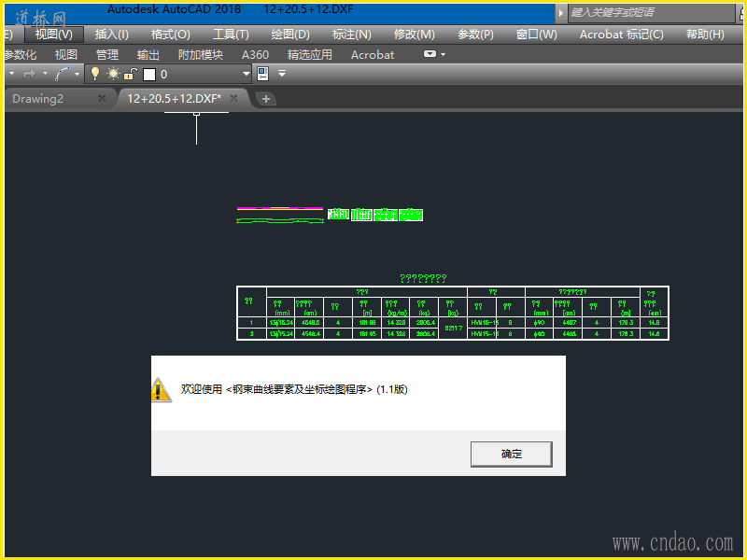Add a new drawing tab
Image resolution: width=747 pixels, height=560 pixels.
click(266, 99)
